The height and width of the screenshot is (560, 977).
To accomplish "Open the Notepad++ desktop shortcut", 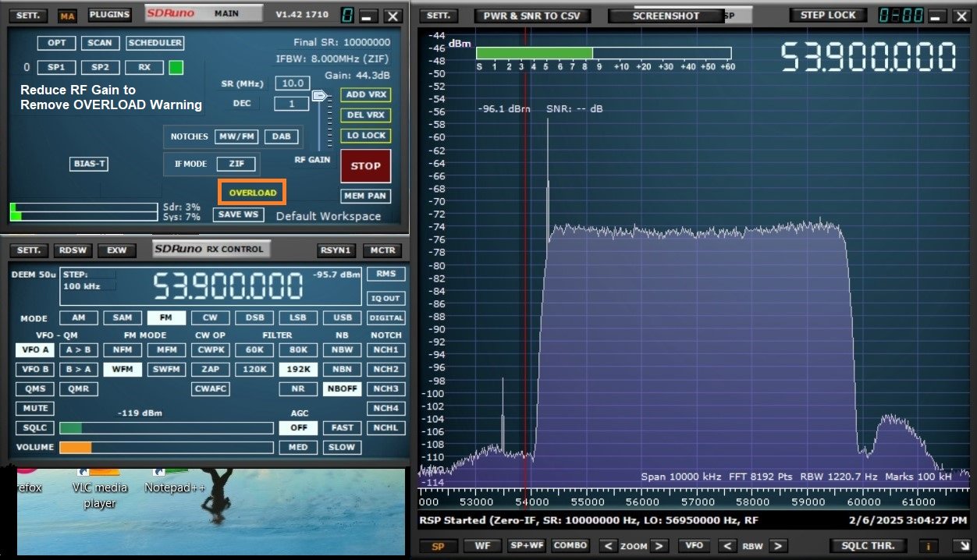I will tap(175, 480).
